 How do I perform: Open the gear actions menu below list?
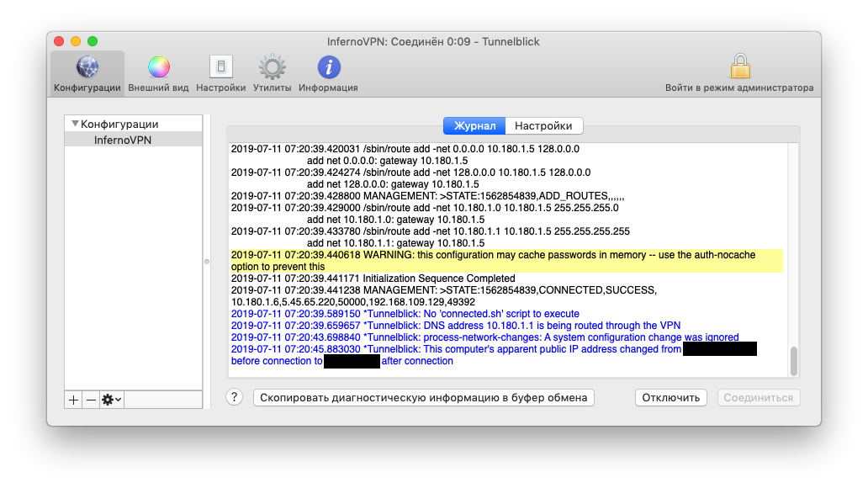click(x=111, y=400)
